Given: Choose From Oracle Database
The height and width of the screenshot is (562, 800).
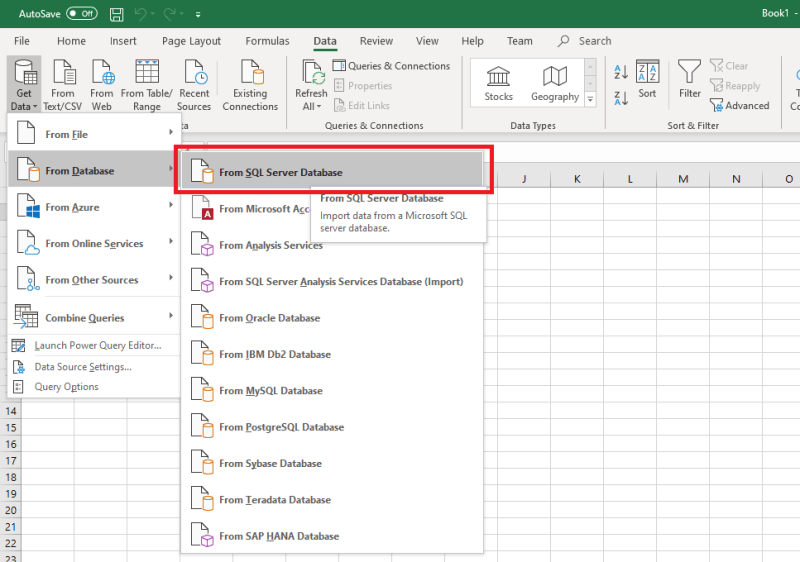Looking at the screenshot, I should (x=332, y=318).
